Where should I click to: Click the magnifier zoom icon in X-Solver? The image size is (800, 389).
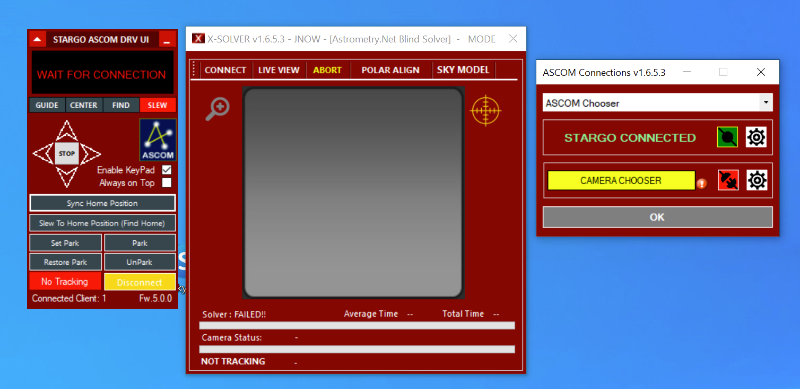pos(218,109)
